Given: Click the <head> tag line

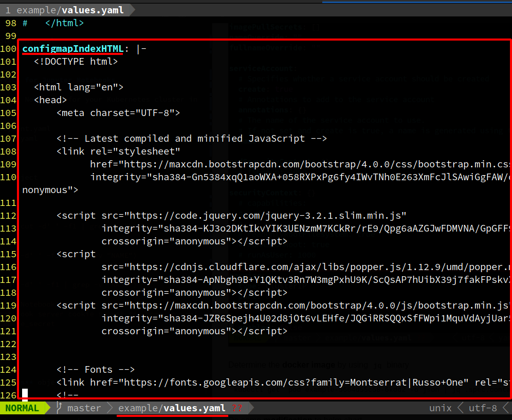Looking at the screenshot, I should pos(50,100).
